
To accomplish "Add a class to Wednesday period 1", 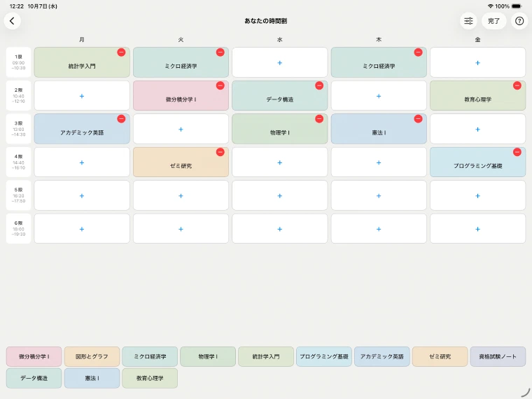I will coord(279,62).
